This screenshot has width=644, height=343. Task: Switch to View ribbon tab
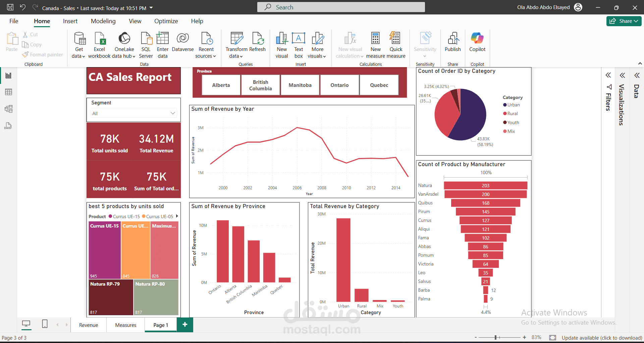click(135, 21)
